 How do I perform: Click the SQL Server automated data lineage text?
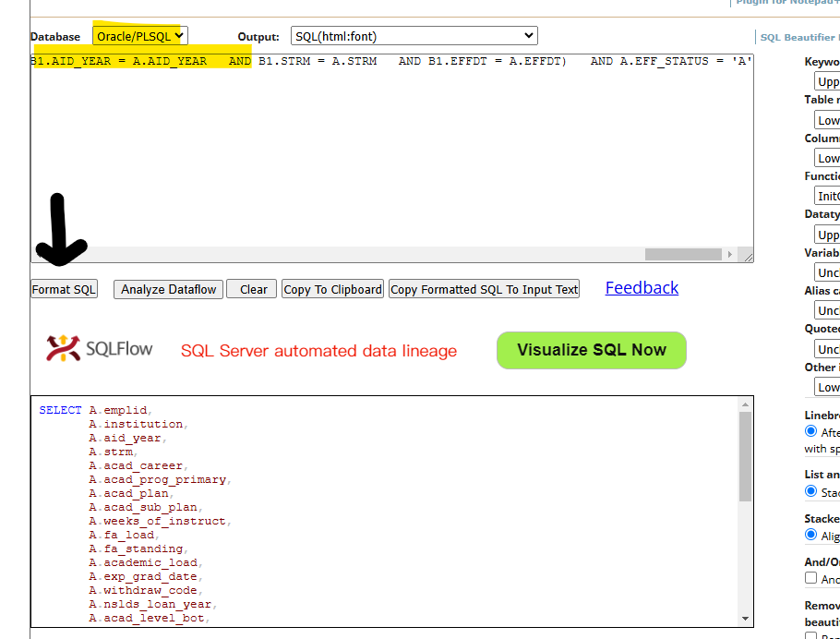point(318,351)
